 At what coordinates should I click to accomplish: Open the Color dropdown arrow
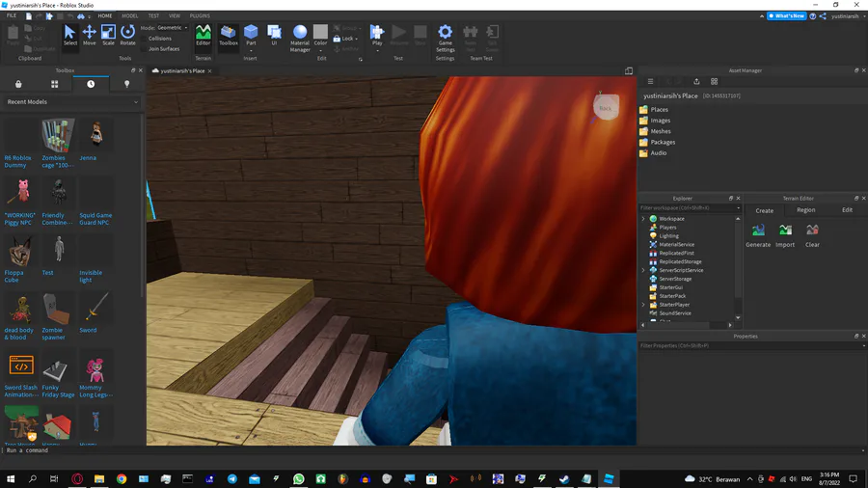(320, 51)
